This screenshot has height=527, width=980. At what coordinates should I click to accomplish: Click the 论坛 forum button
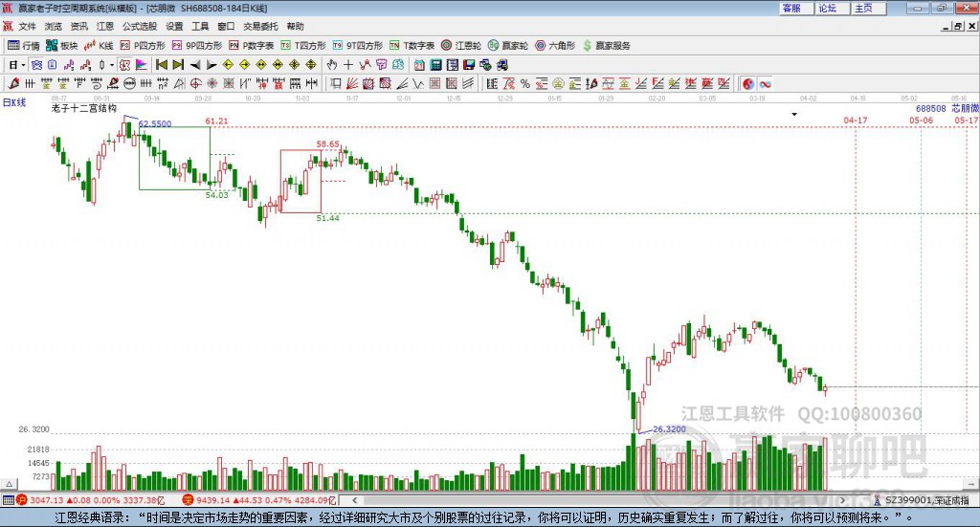pyautogui.click(x=832, y=8)
